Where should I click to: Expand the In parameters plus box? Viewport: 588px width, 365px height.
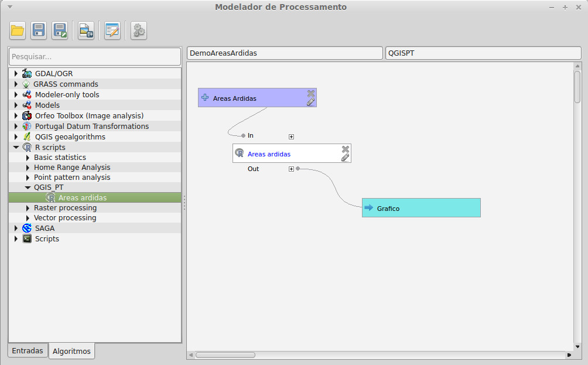coord(292,137)
